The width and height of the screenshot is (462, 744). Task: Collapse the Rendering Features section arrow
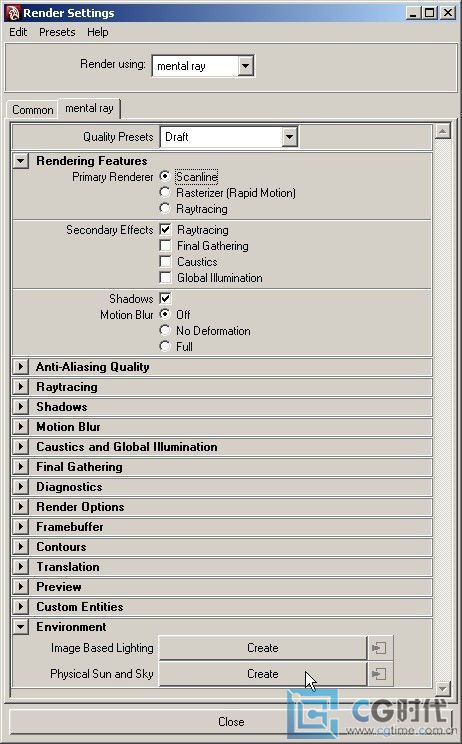click(x=20, y=161)
